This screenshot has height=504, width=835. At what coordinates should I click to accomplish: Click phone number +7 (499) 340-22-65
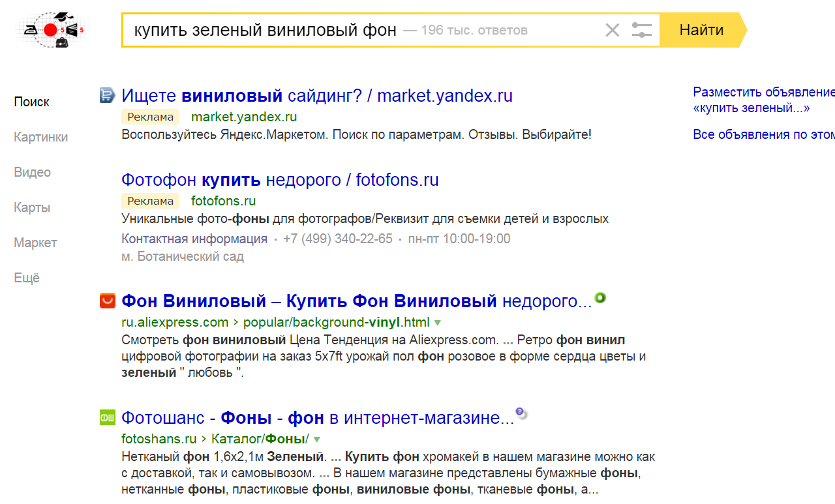point(338,239)
